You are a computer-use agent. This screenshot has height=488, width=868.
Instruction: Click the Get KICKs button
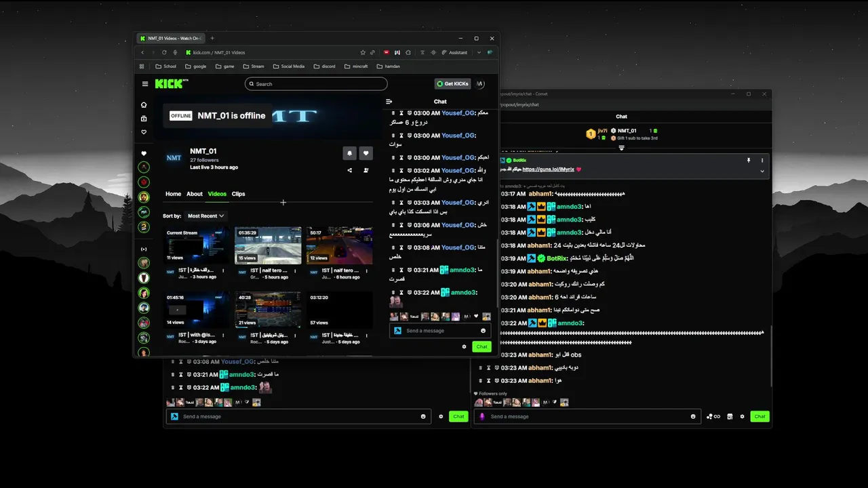(452, 84)
